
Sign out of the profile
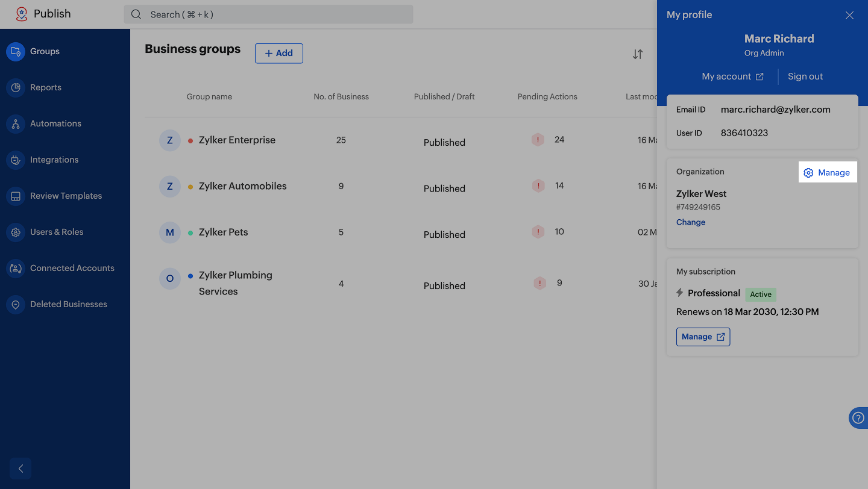[x=805, y=76]
